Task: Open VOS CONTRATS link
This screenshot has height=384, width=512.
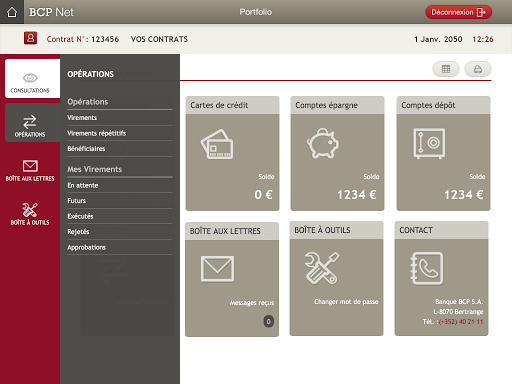Action: click(x=159, y=39)
